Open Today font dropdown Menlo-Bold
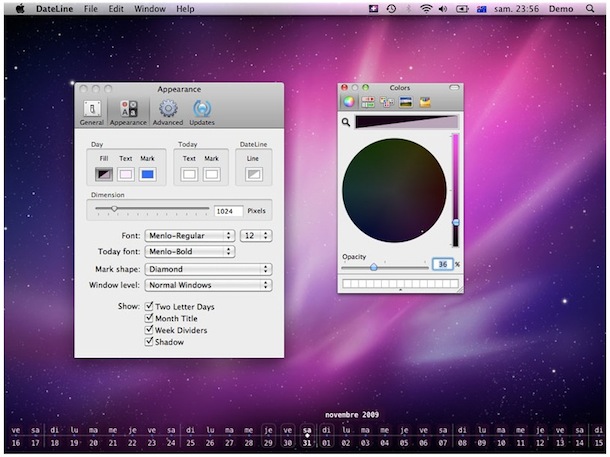610x457 pixels. click(x=190, y=252)
